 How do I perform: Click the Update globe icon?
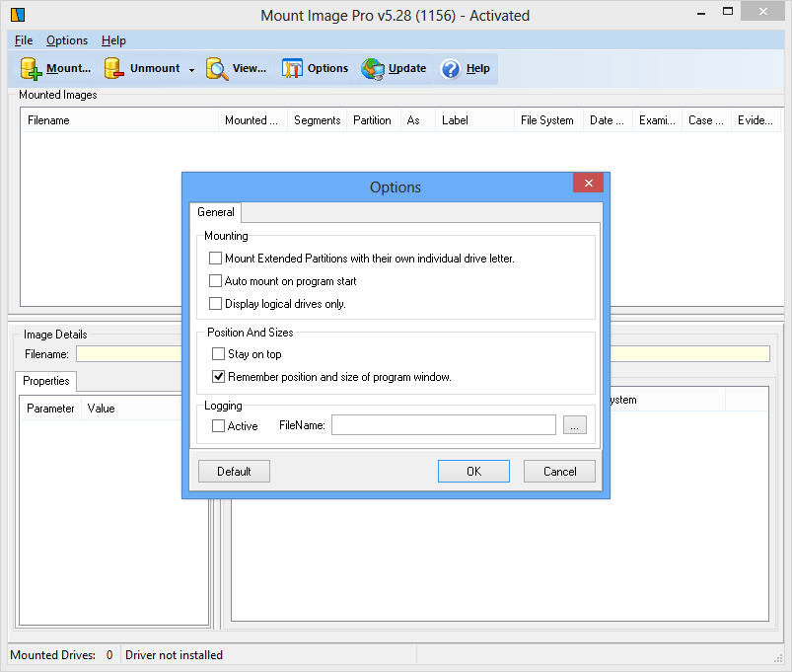pyautogui.click(x=373, y=69)
